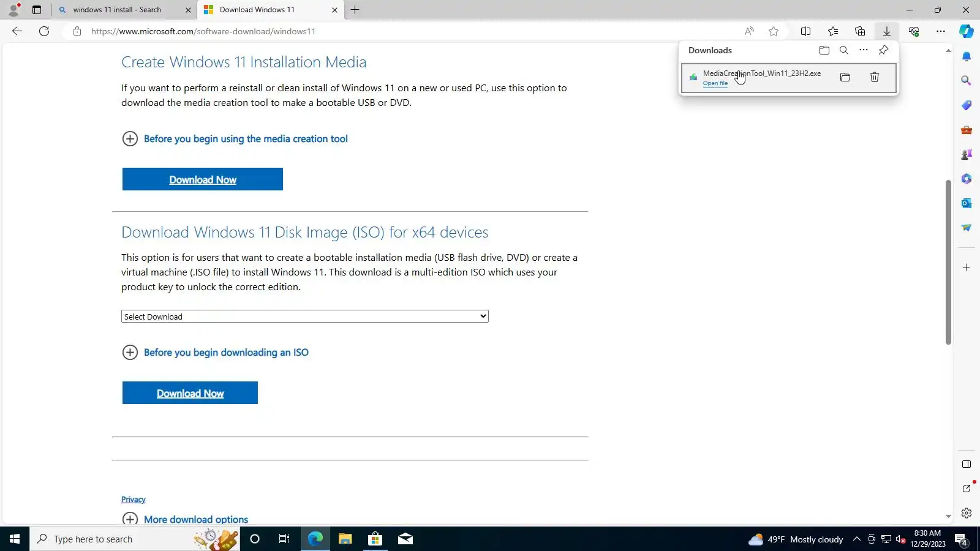
Task: Close the windows 11 install Search tab
Action: point(188,10)
